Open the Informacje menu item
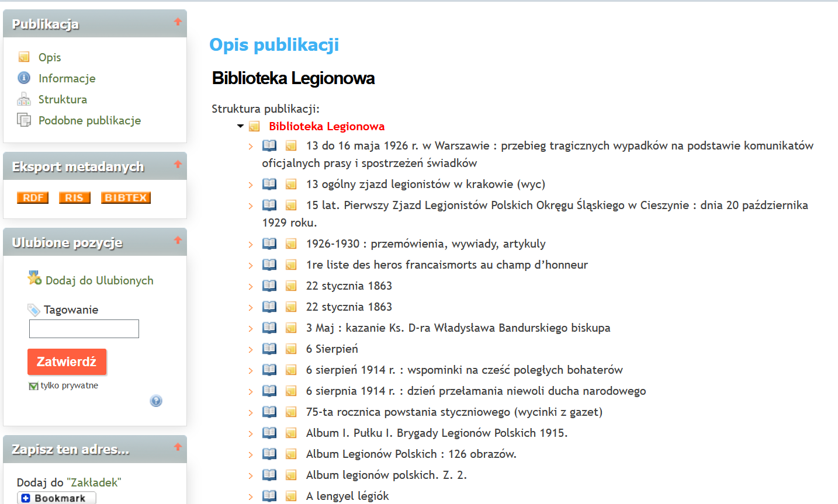 tap(67, 78)
